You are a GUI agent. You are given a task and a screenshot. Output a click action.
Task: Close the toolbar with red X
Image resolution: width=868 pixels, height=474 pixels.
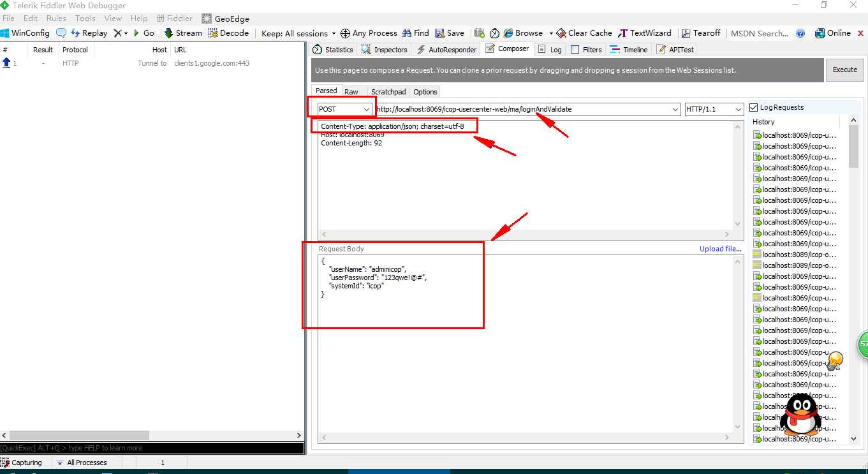(x=860, y=33)
